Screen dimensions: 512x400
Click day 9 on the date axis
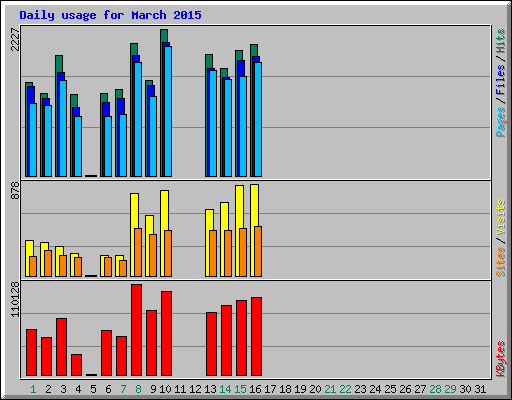(x=153, y=389)
